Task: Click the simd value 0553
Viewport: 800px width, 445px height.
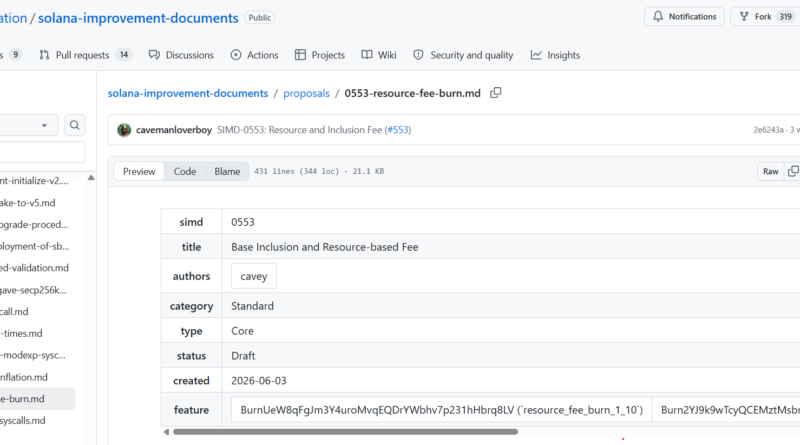Action: pyautogui.click(x=243, y=222)
